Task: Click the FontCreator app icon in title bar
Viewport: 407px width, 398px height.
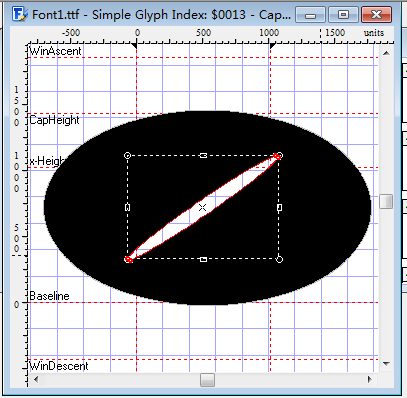Action: point(19,14)
